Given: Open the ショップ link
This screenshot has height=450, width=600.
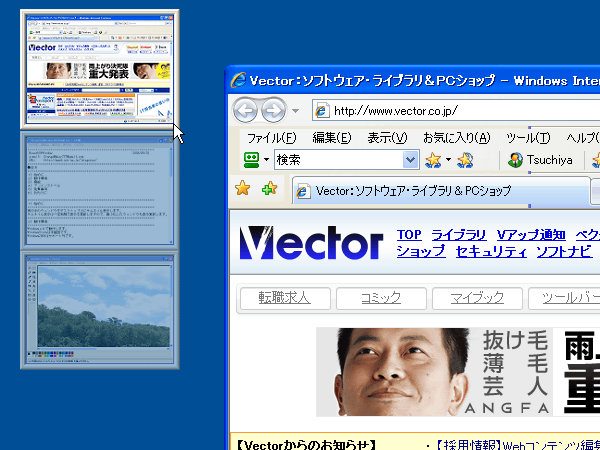Looking at the screenshot, I should pyautogui.click(x=421, y=251).
